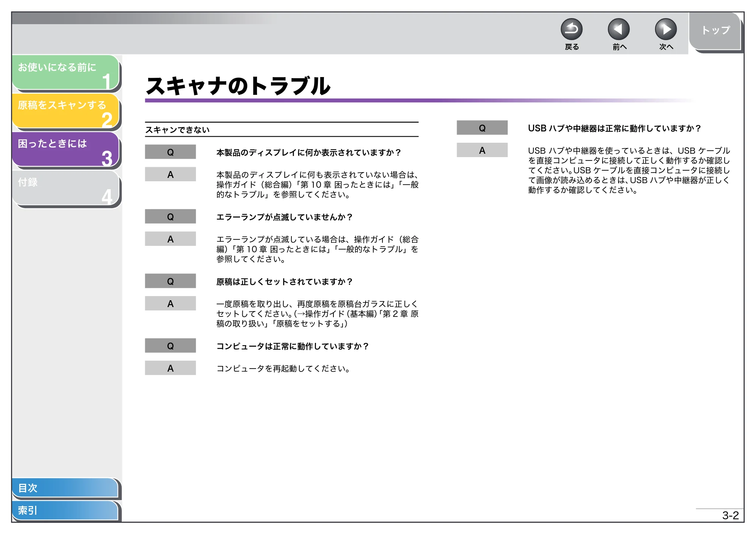Go to previous page with 前へ arrow

click(x=619, y=29)
